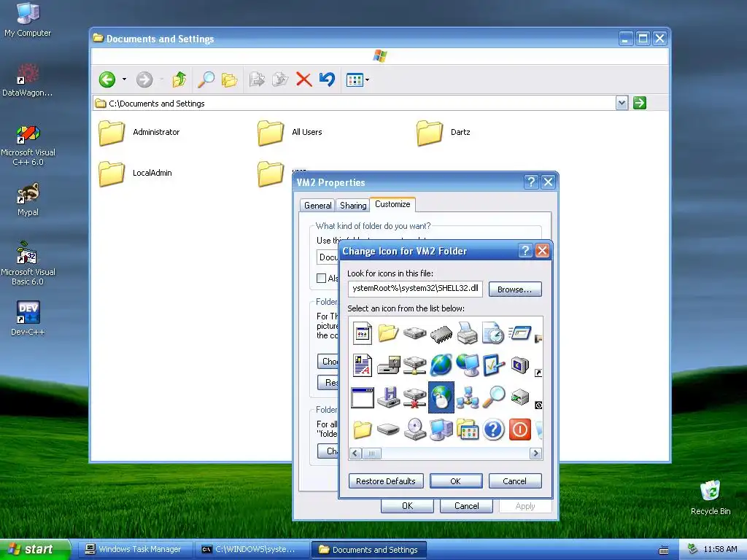Select the CD drive icon
Viewport: 747px width, 560px height.
pyautogui.click(x=415, y=429)
